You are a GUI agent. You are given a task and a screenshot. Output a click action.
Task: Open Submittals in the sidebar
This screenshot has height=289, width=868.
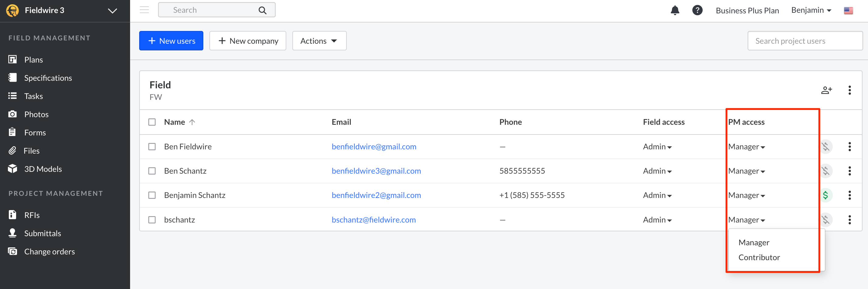(x=43, y=233)
